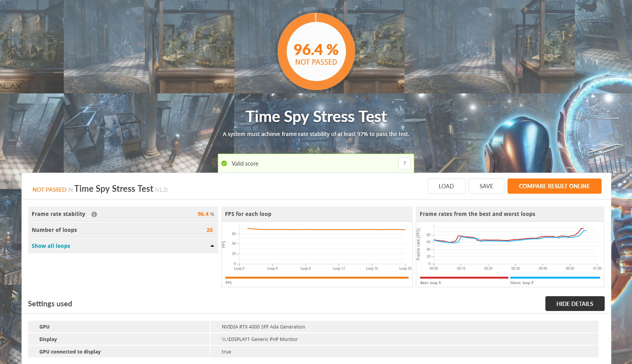The width and height of the screenshot is (632, 364).
Task: Click the LOAD button
Action: pyautogui.click(x=446, y=186)
